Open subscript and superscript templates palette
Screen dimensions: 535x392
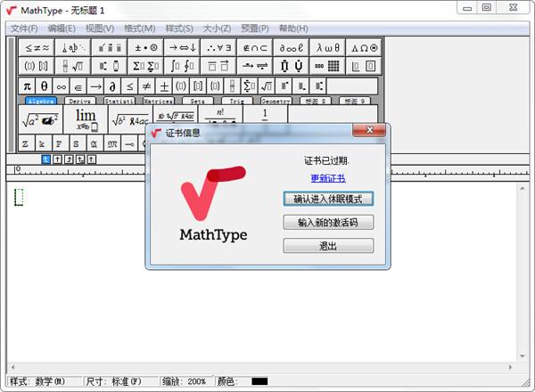[x=110, y=66]
